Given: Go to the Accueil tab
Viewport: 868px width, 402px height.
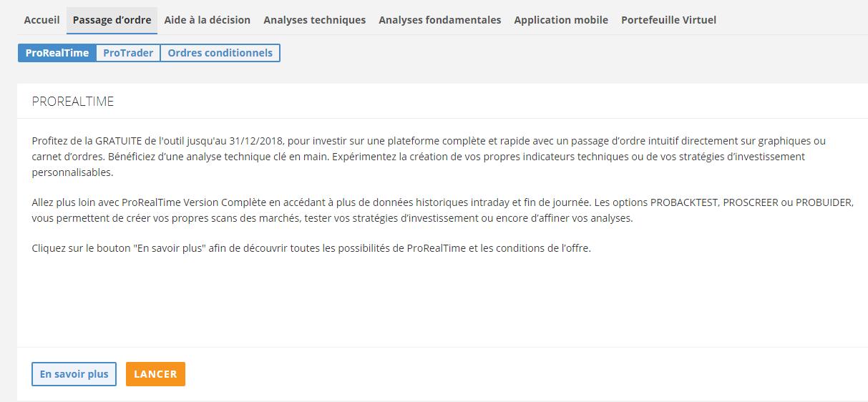Looking at the screenshot, I should [x=42, y=20].
